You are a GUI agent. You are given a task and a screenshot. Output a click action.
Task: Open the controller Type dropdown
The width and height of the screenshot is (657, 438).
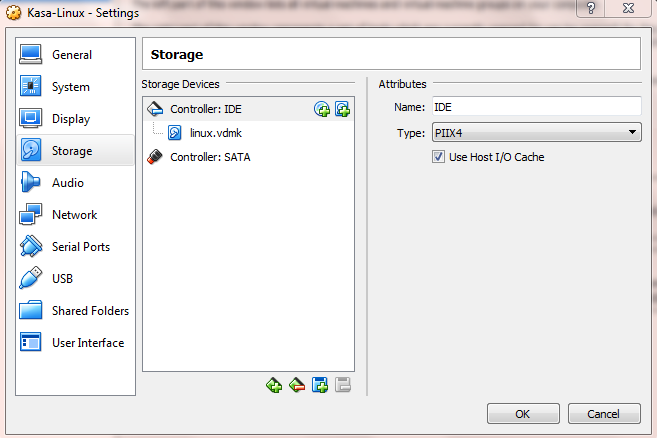[536, 132]
